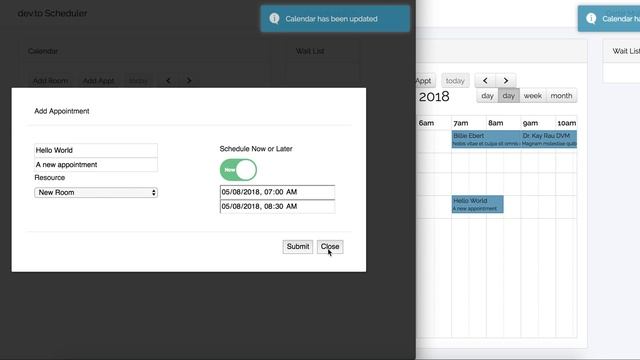This screenshot has width=640, height=360.
Task: Switch to week view in right window
Action: (533, 96)
